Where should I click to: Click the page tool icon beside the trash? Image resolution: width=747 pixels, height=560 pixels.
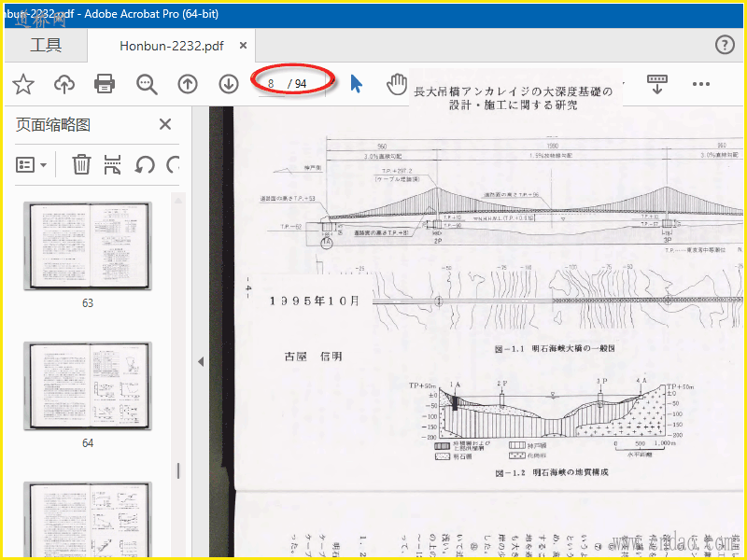click(x=112, y=165)
